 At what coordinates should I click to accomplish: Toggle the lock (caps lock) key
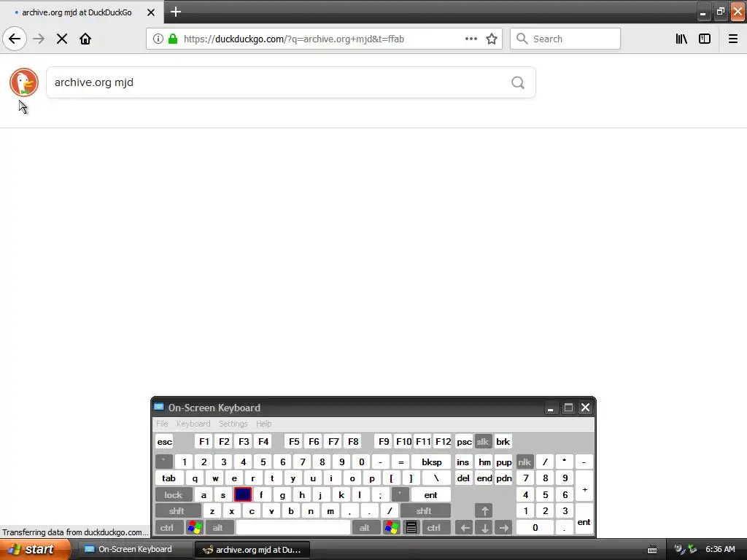174,495
